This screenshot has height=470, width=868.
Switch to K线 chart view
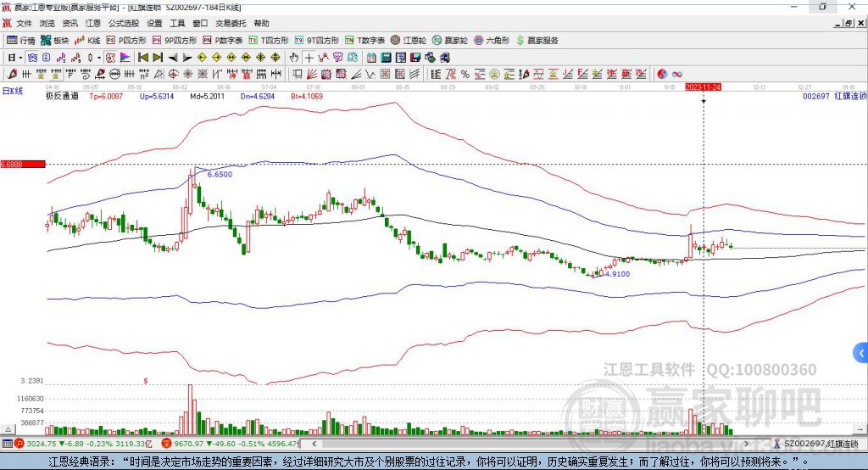coord(88,41)
